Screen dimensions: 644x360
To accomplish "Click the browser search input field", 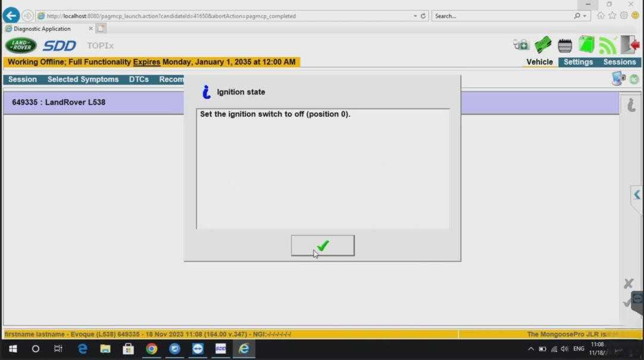I will point(503,16).
